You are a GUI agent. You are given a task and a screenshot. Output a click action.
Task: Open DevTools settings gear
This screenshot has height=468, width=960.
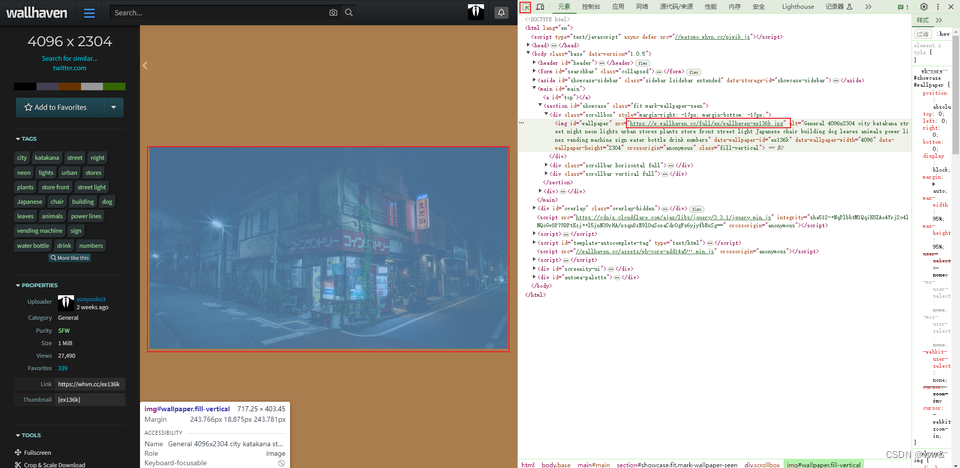click(924, 7)
